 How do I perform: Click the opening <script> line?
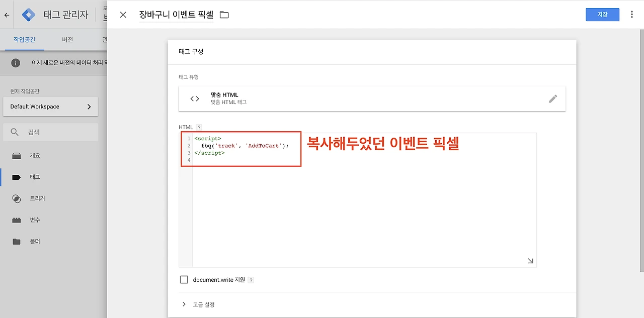tap(207, 139)
